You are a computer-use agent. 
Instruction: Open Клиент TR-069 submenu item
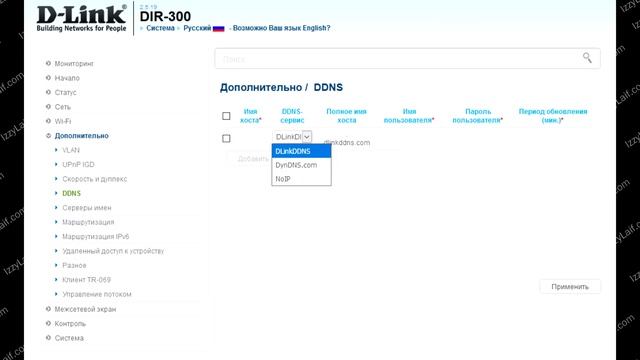tap(86, 280)
